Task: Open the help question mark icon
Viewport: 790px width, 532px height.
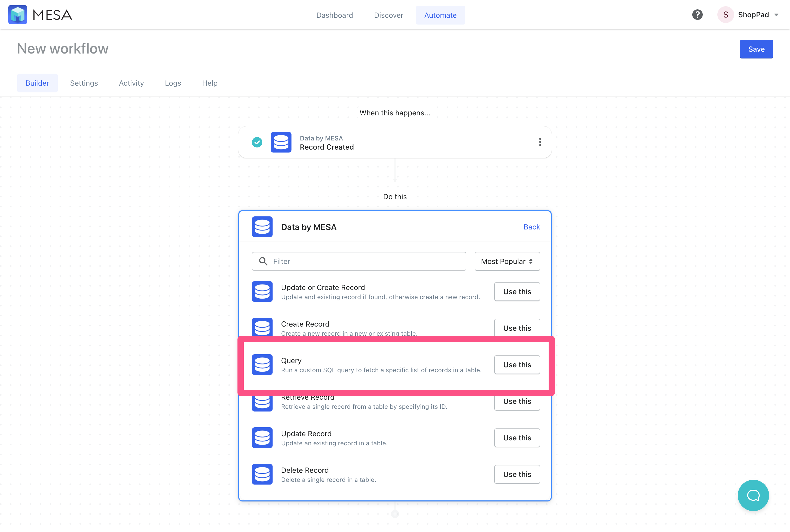Action: 697,15
